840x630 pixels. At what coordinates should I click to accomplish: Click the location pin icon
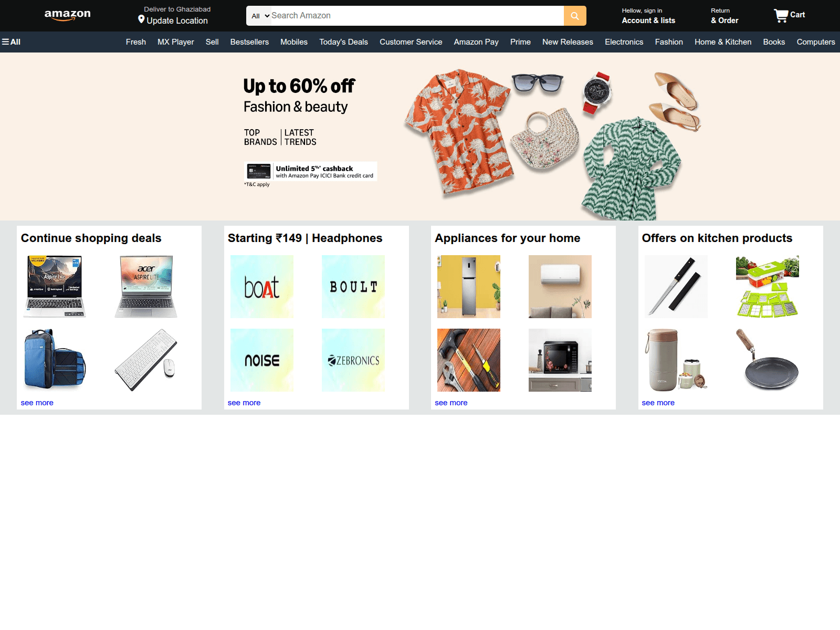(141, 19)
